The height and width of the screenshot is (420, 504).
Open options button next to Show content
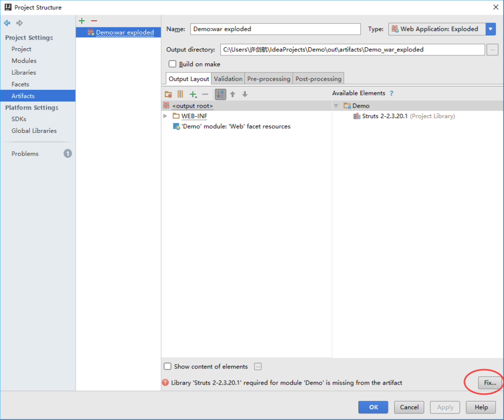pos(258,366)
